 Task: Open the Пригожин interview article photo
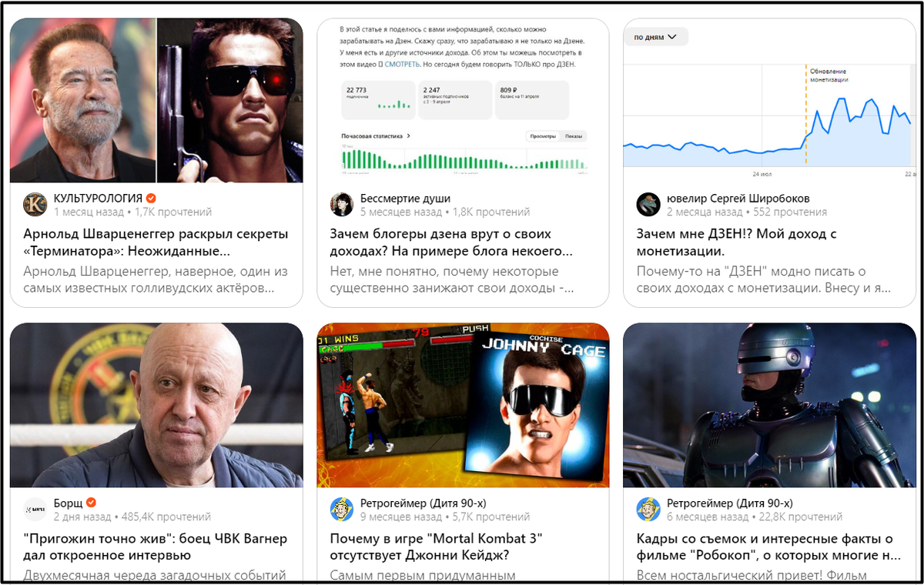[x=156, y=405]
